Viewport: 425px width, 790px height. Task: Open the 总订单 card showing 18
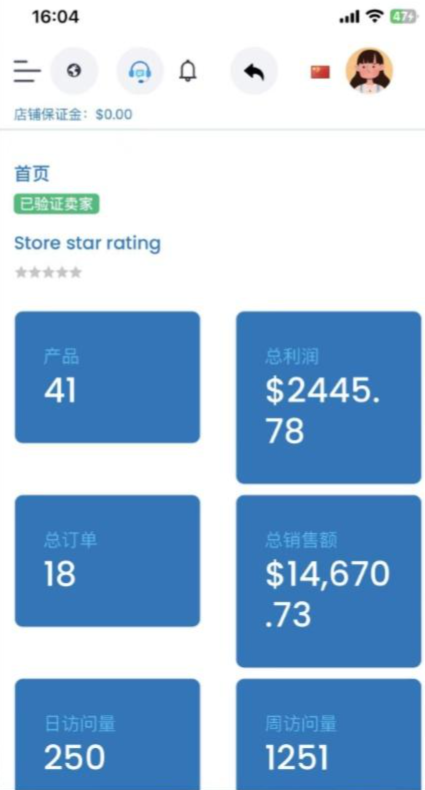point(107,561)
